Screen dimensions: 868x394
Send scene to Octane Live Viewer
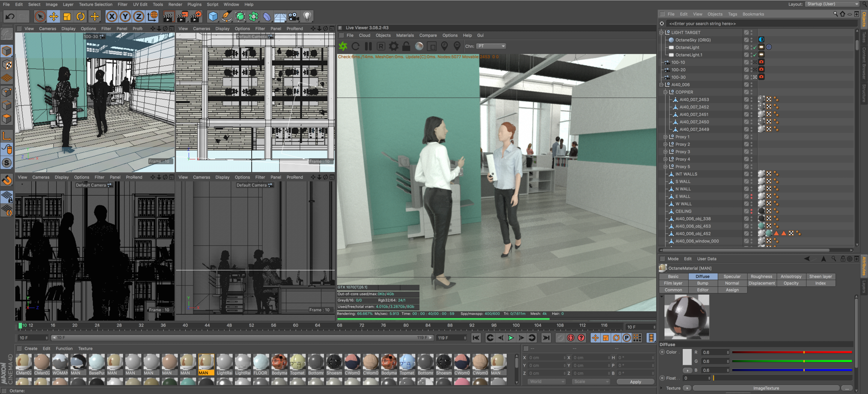coord(343,46)
